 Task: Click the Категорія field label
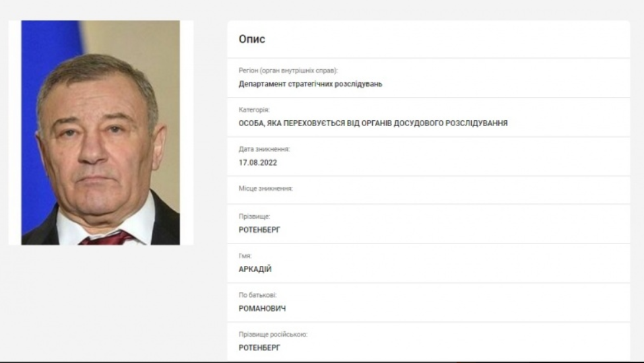coord(254,110)
